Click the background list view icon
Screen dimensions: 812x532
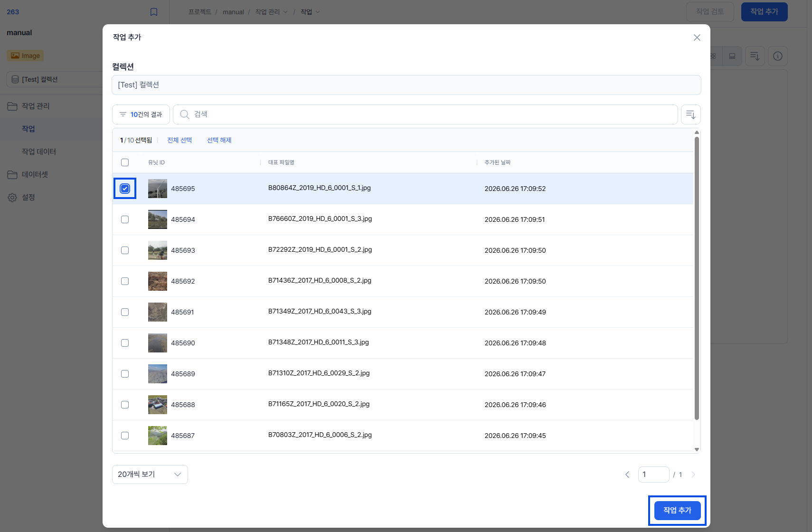click(732, 56)
